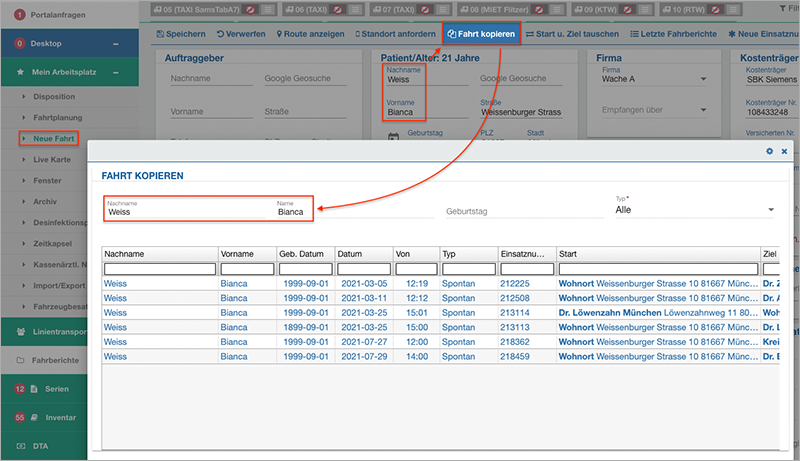Click the Geburtstag field in the dialog
Image resolution: width=800 pixels, height=461 pixels.
pos(520,212)
